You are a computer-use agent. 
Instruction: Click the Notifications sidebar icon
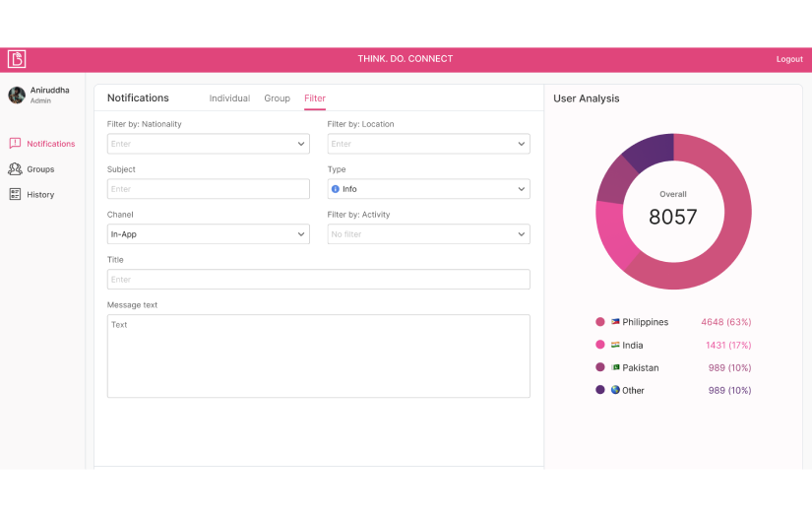tap(15, 144)
